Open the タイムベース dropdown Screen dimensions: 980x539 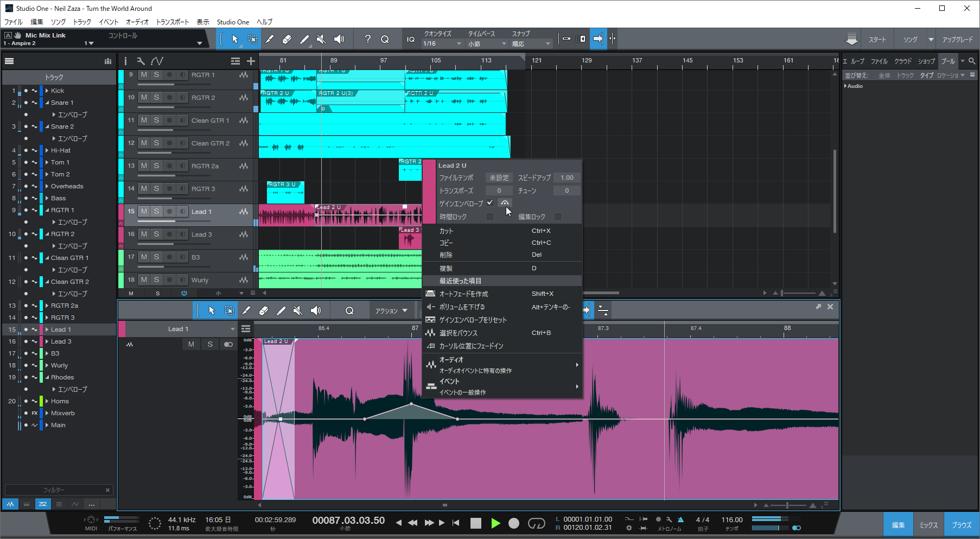coord(487,44)
